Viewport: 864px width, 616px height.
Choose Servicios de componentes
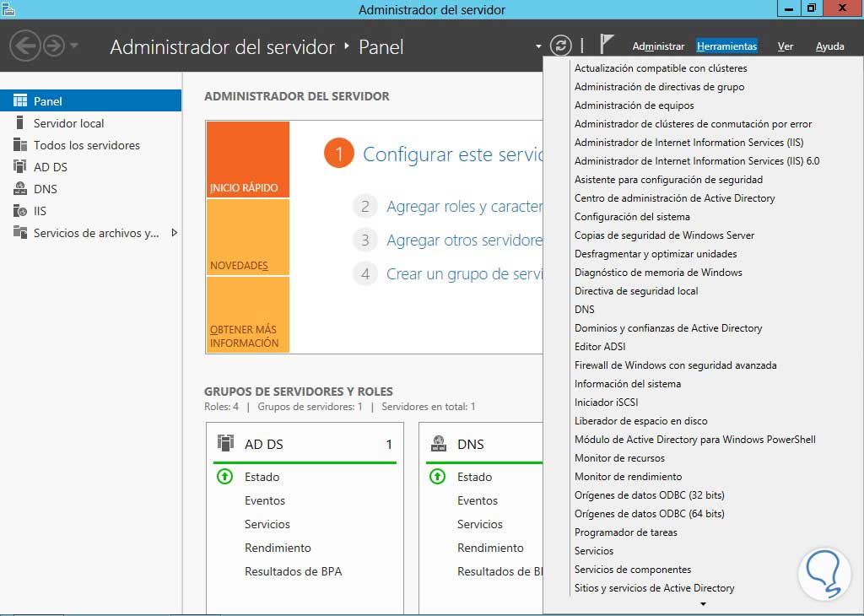(633, 569)
